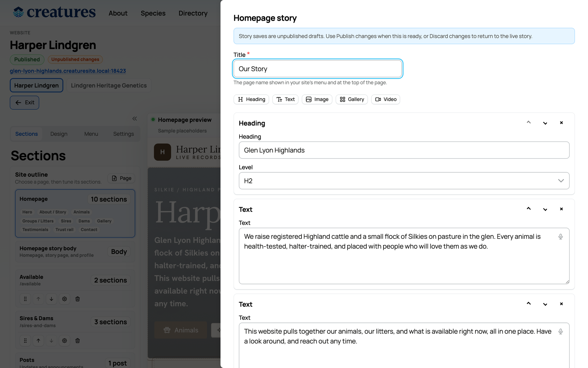588x368 pixels.
Task: Switch to the Settings tab
Action: [123, 134]
